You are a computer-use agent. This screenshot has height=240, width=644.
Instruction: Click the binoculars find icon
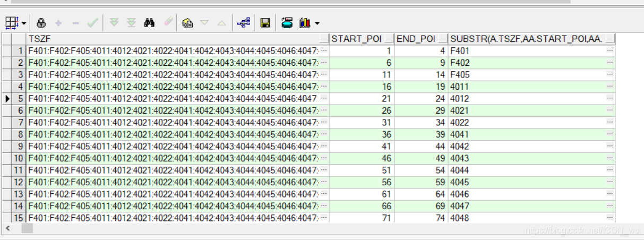click(x=149, y=23)
